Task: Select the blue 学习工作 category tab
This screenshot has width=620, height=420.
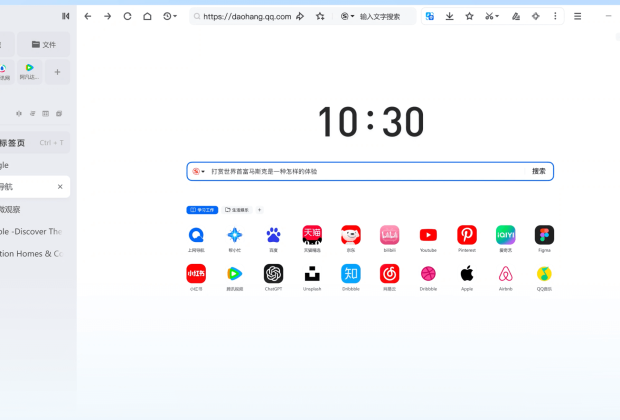Action: 202,210
